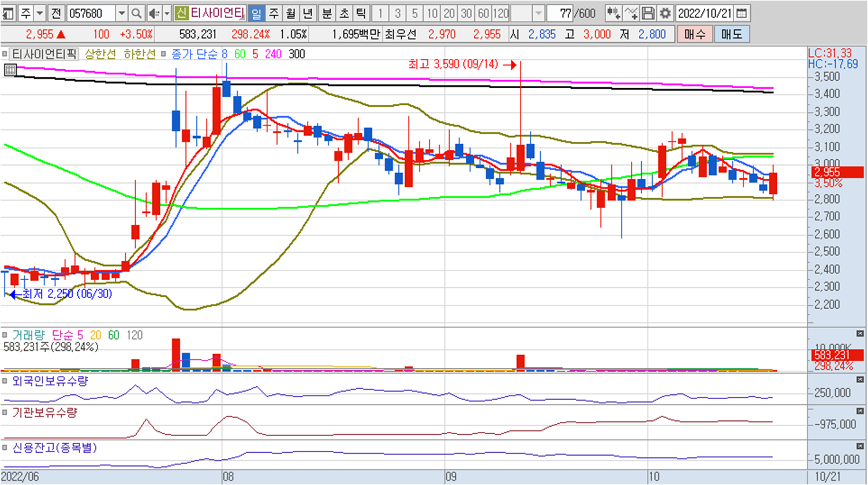This screenshot has width=868, height=485.
Task: Select the 틱 tick chart period
Action: point(361,13)
